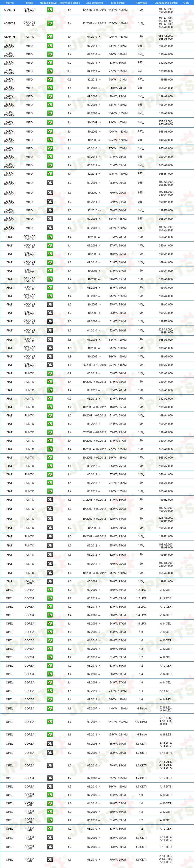Click petrol icon for Mito 58kW/78KM
The width and height of the screenshot is (194, 868).
50,88
